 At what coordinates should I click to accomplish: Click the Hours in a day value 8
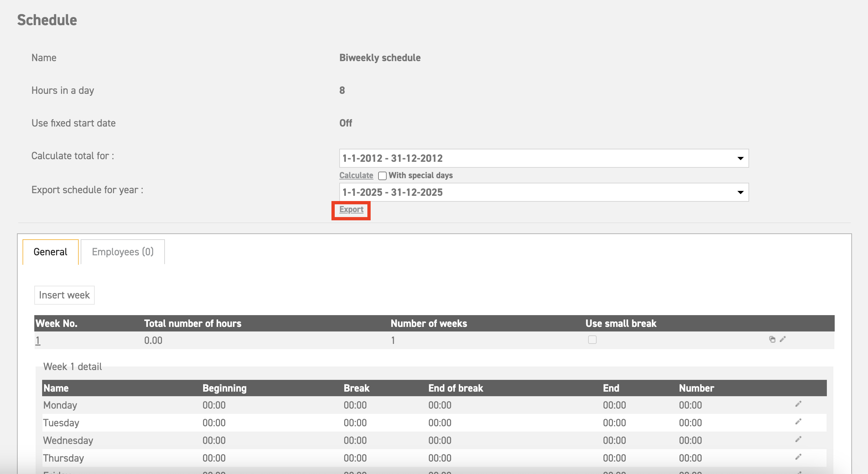342,91
